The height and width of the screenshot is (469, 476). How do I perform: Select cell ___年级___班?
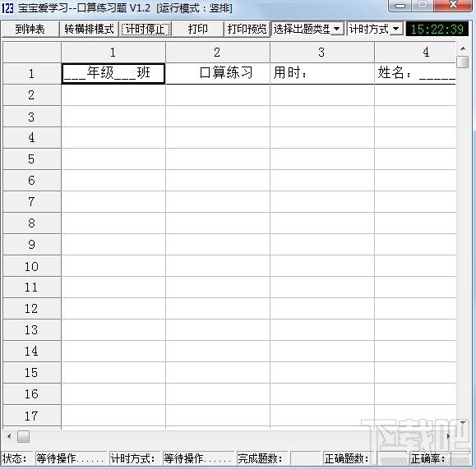[x=113, y=73]
